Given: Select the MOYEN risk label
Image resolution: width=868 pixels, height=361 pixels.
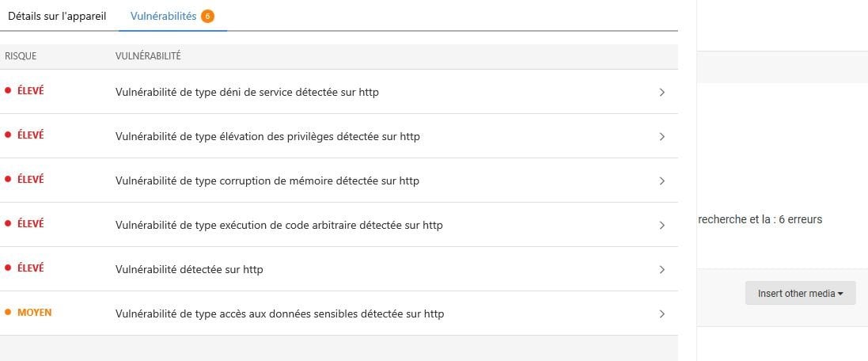Looking at the screenshot, I should pos(34,312).
